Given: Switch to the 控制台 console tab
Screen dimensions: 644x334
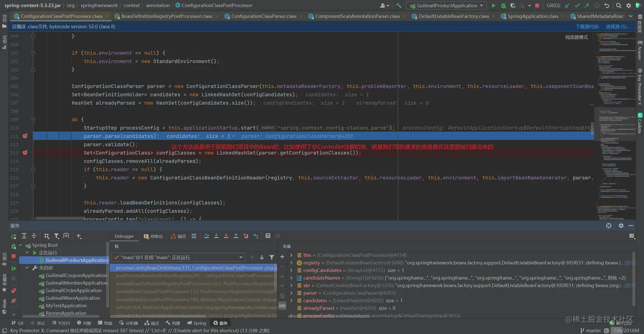Looking at the screenshot, I should pyautogui.click(x=153, y=236).
